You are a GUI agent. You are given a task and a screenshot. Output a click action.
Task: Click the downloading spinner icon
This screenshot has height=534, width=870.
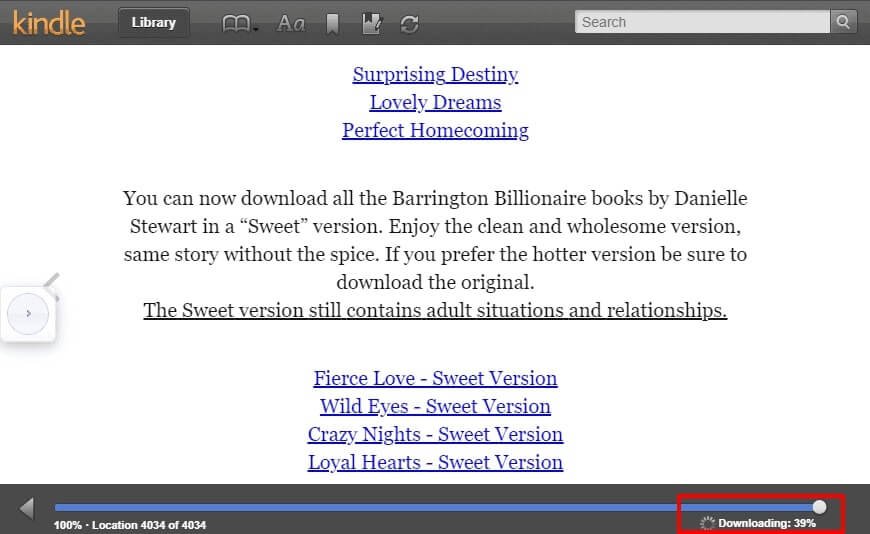point(707,523)
